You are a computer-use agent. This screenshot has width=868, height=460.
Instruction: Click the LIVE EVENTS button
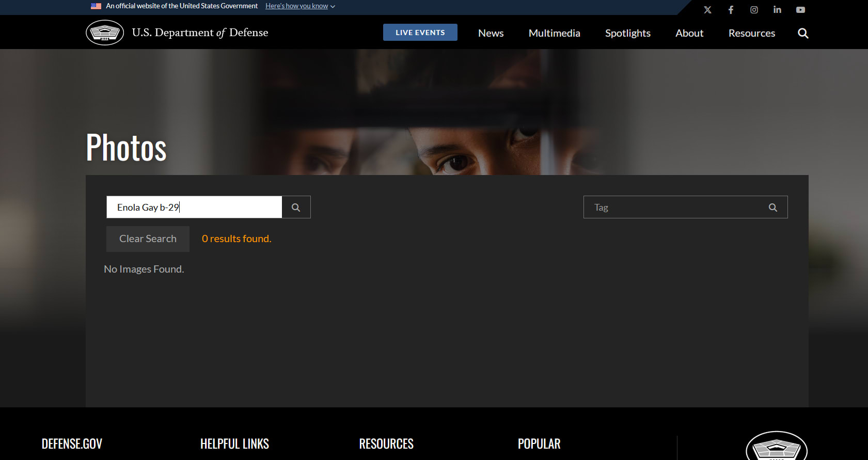(x=420, y=32)
